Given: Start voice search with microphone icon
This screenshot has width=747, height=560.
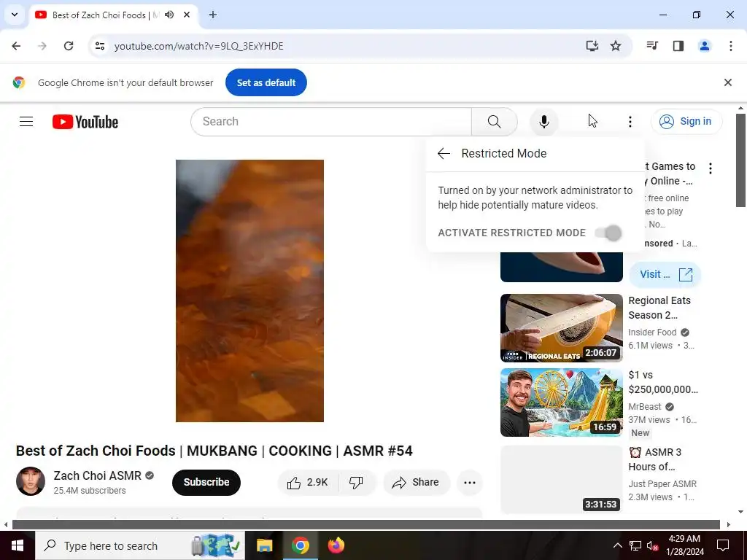Looking at the screenshot, I should 543,122.
